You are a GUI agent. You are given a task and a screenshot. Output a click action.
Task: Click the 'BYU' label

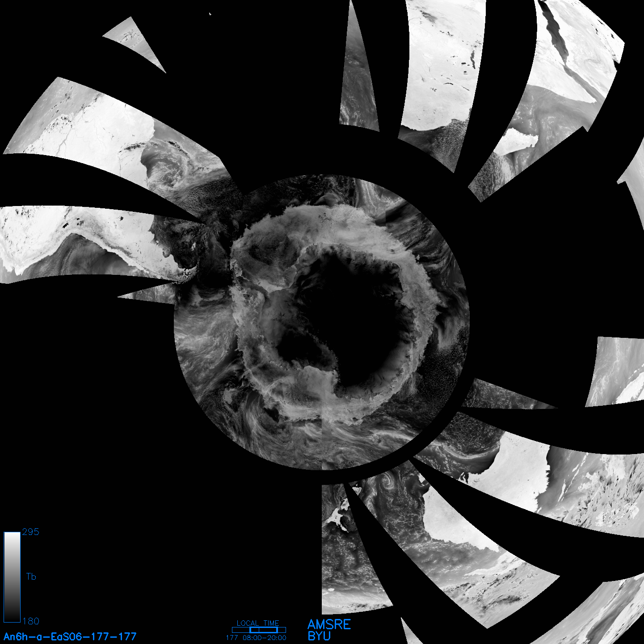319,636
